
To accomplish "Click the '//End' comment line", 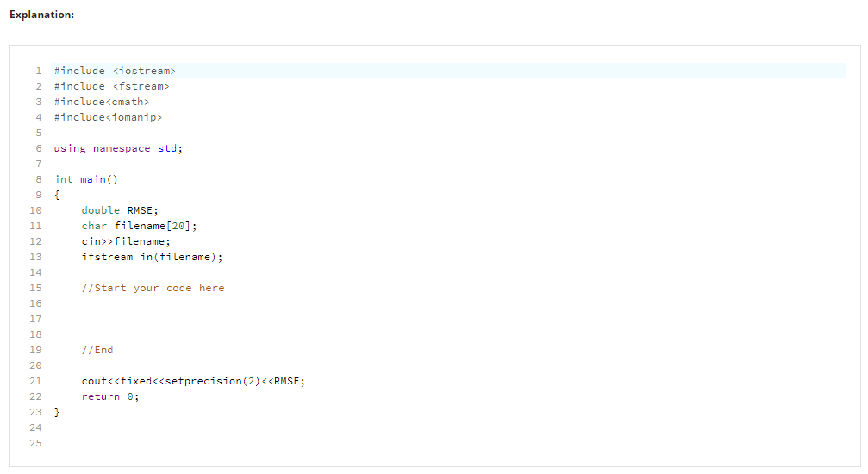I will (x=97, y=350).
